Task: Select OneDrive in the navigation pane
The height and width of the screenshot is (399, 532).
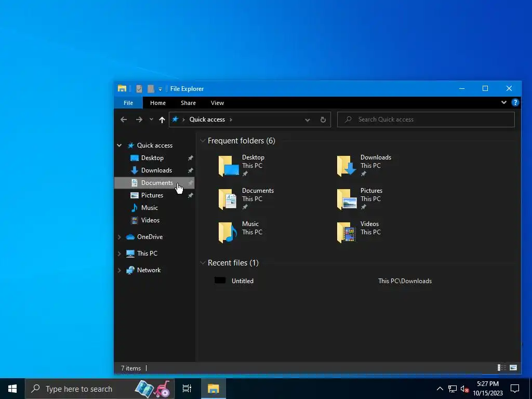Action: pyautogui.click(x=149, y=237)
